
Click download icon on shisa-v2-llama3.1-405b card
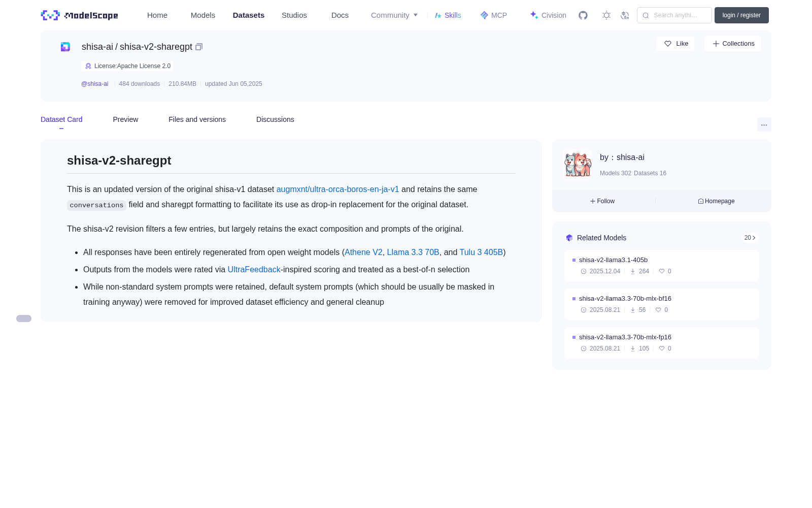pos(633,271)
